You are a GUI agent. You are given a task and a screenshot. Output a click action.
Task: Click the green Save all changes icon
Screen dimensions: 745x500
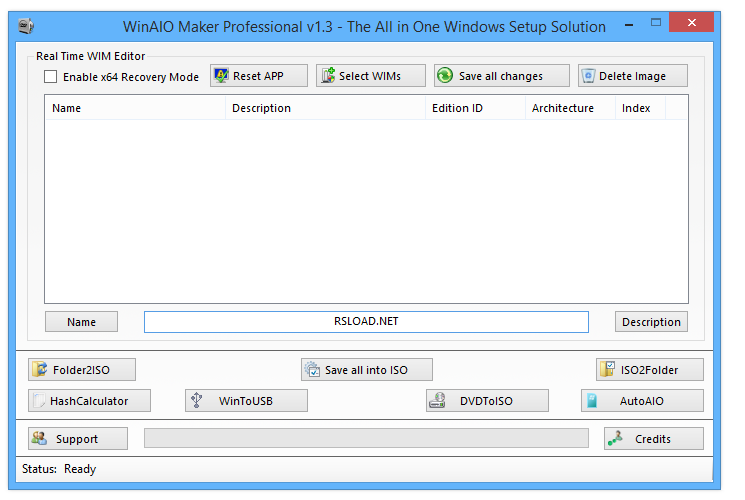coord(445,76)
